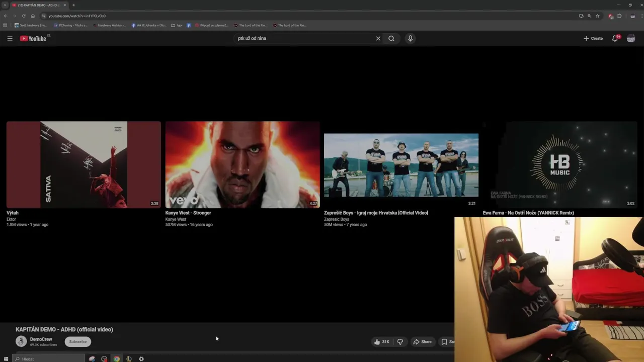Close the KAPITÁN DEMO tab

tap(64, 5)
